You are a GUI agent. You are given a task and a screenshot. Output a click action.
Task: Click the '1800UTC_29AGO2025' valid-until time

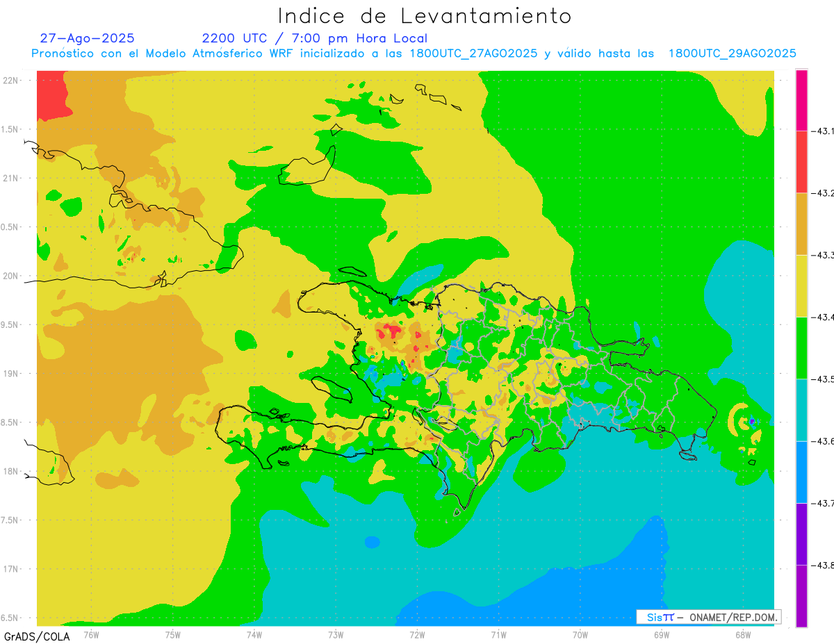coord(733,53)
